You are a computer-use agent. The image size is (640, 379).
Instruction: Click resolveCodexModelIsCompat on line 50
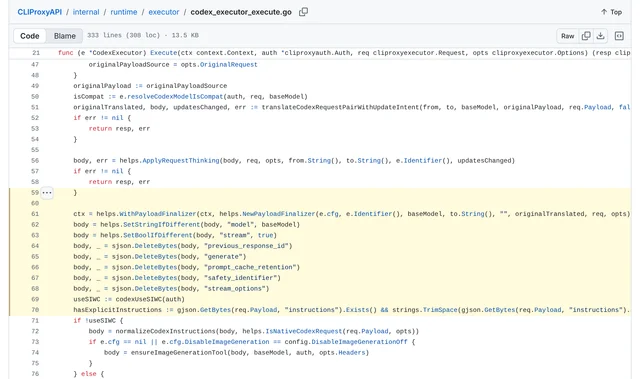[175, 97]
